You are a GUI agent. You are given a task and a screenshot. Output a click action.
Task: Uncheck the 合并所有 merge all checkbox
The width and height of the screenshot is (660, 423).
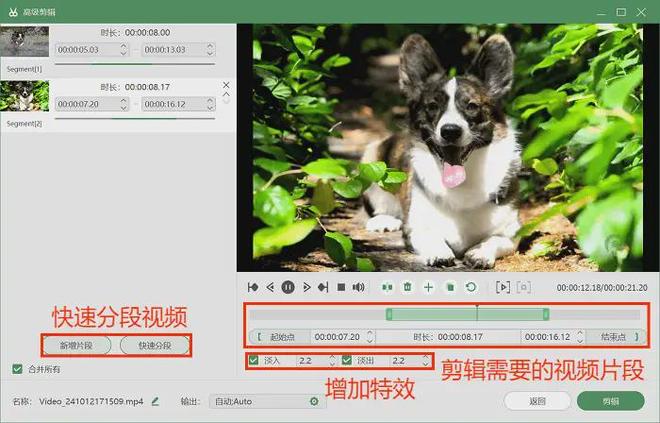pos(17,368)
